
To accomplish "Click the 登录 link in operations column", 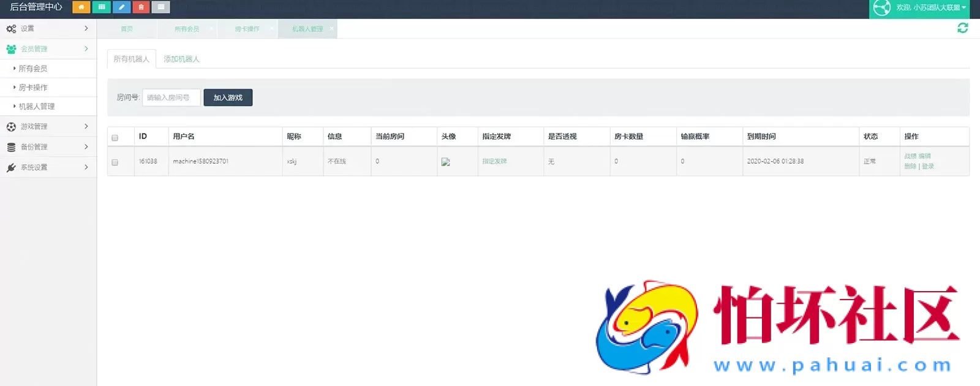I will point(928,166).
